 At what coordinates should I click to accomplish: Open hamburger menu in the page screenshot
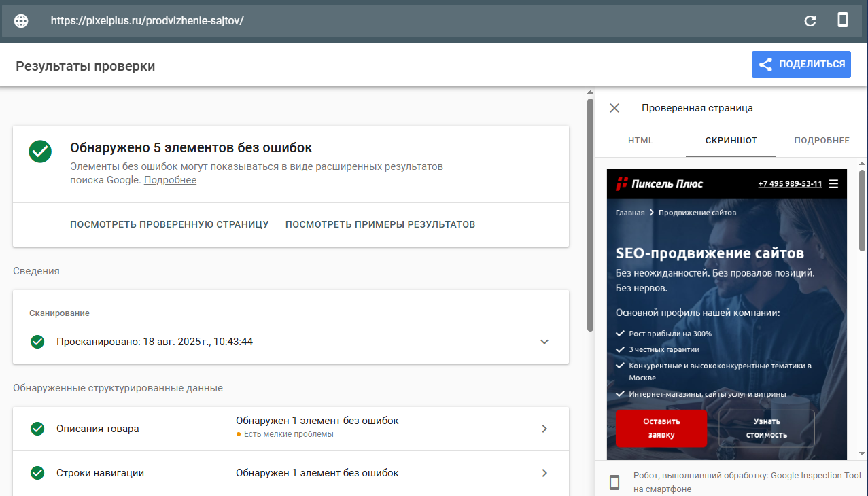tap(834, 183)
